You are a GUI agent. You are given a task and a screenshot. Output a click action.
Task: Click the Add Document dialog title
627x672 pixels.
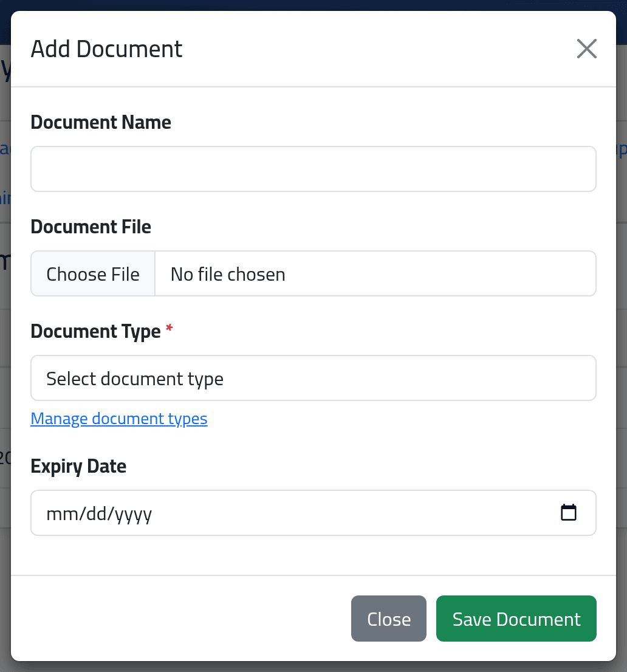(107, 49)
